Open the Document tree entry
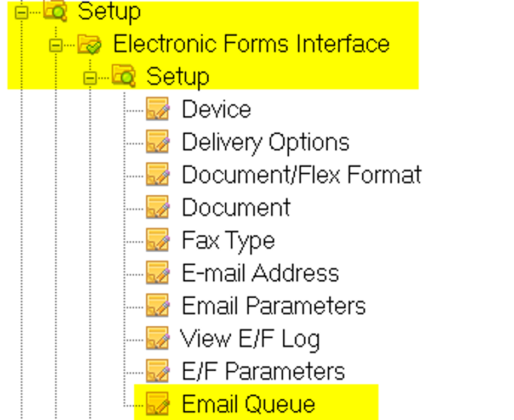 coord(236,207)
